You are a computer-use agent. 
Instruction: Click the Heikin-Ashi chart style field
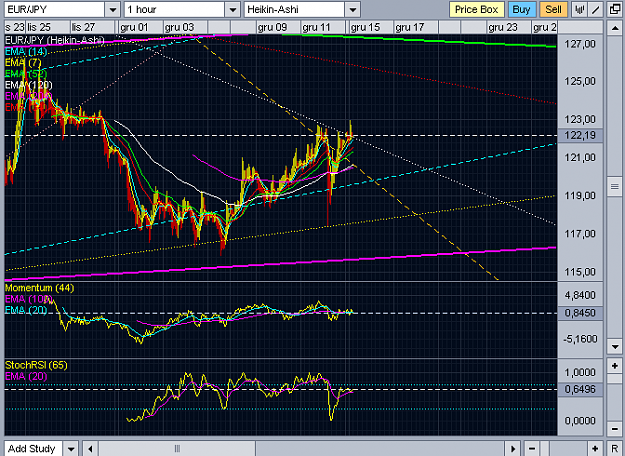coord(295,10)
